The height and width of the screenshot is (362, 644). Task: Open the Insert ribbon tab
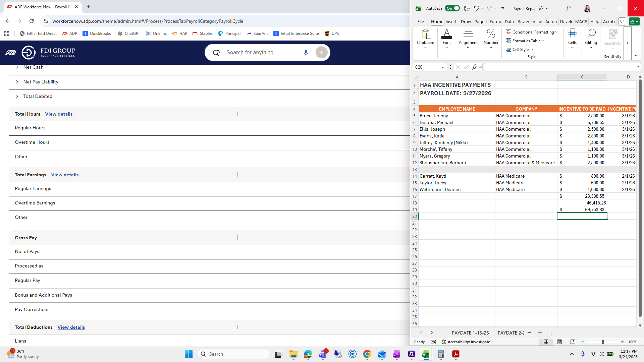coord(451,21)
